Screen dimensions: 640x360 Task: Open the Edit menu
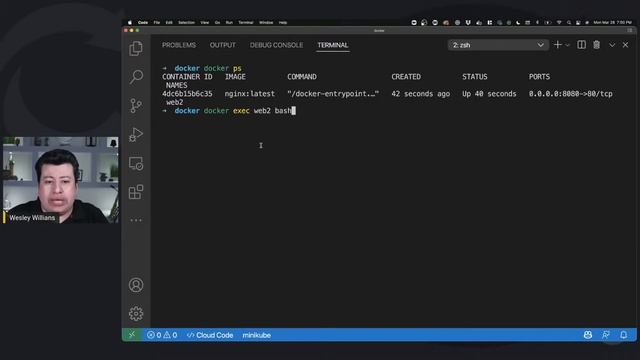(x=169, y=22)
